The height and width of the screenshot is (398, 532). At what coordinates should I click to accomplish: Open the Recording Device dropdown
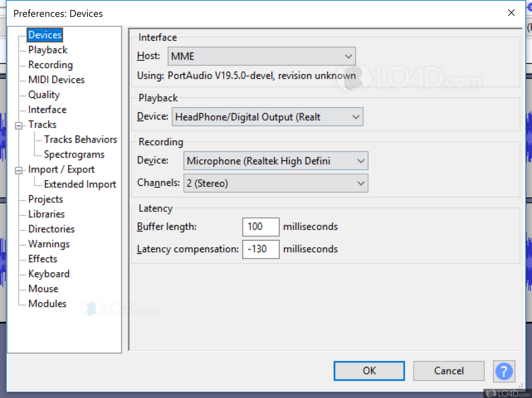click(x=275, y=161)
